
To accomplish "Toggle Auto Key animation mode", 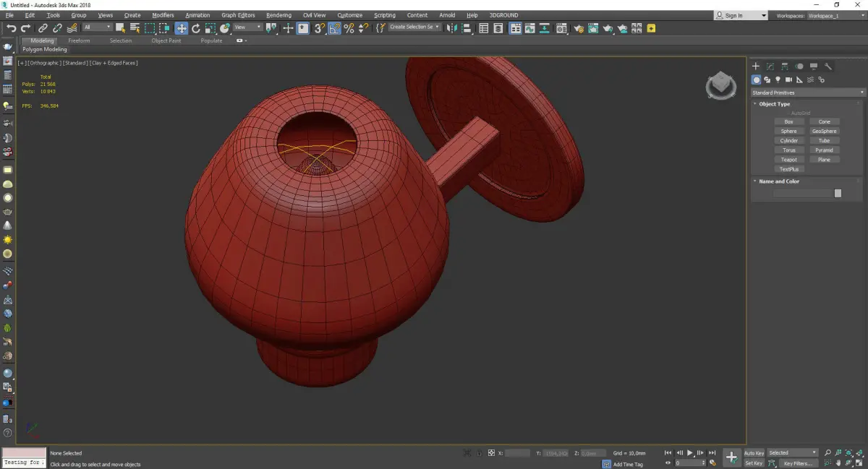I will tap(754, 453).
